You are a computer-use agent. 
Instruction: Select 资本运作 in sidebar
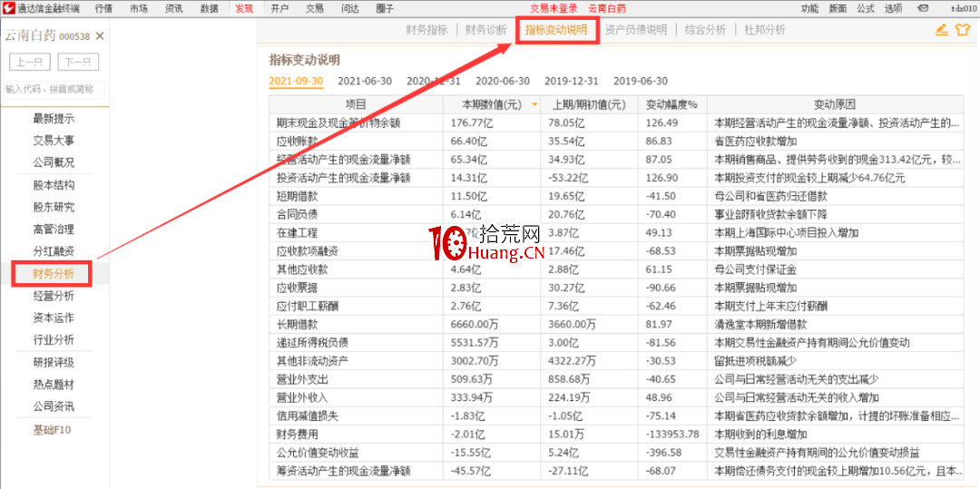coord(54,318)
